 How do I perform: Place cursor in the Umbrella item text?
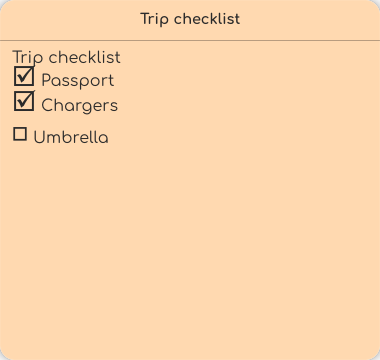pyautogui.click(x=71, y=137)
